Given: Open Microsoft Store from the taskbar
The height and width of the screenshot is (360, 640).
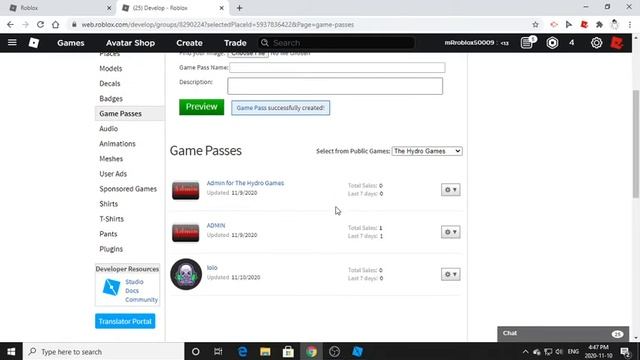Looking at the screenshot, I should [x=288, y=351].
